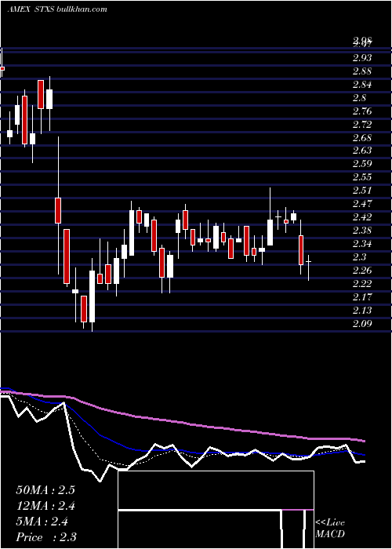This screenshot has width=392, height=549.
Task: Click the 50MA : 2.5 readout
Action: (45, 490)
